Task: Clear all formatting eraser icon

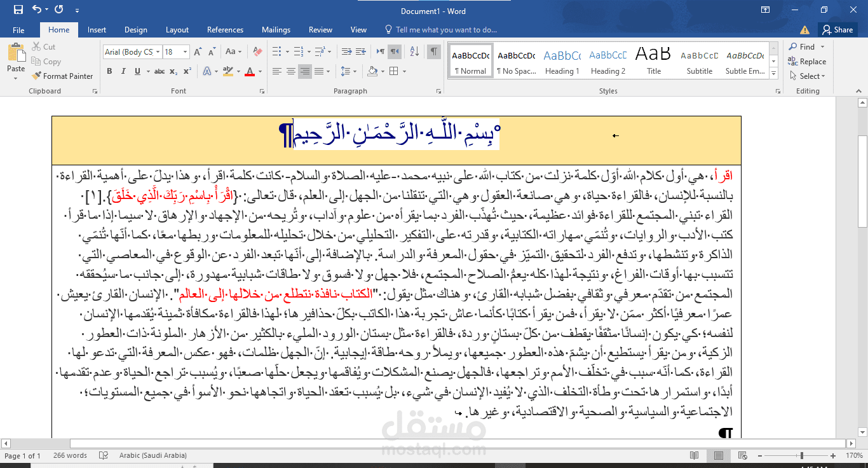Action: (x=258, y=52)
